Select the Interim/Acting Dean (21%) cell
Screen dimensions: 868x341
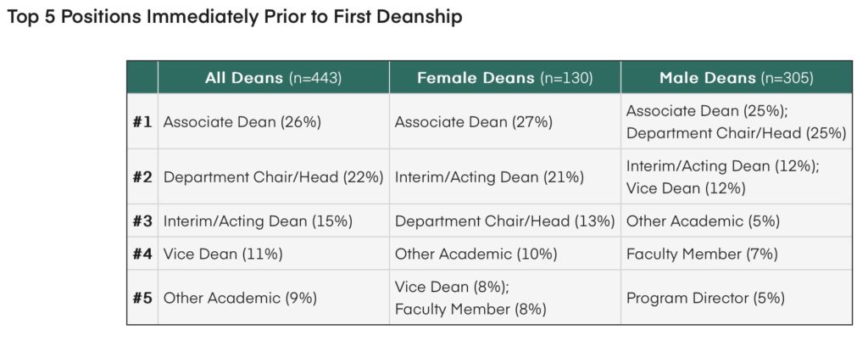tap(489, 177)
